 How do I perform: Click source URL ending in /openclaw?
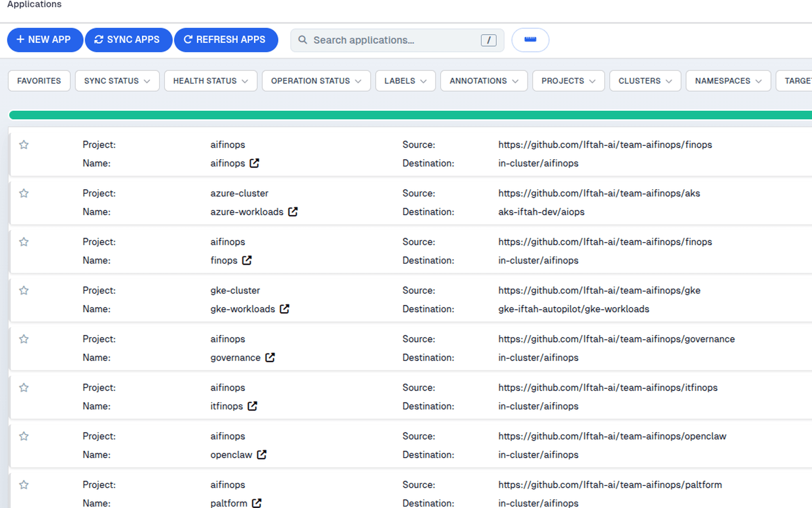[x=612, y=436]
